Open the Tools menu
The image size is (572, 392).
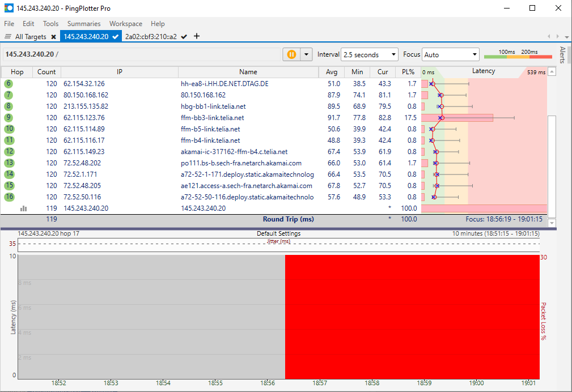[x=50, y=24]
